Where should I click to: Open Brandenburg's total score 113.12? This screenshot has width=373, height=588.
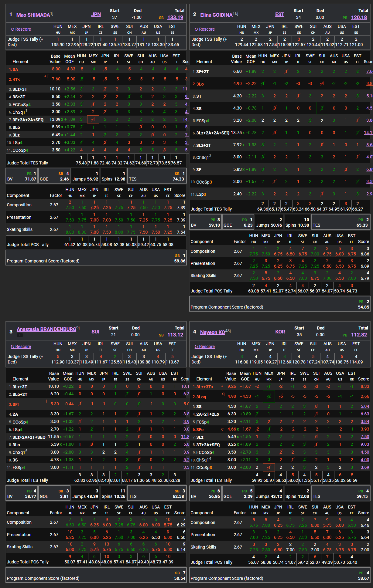(175, 335)
